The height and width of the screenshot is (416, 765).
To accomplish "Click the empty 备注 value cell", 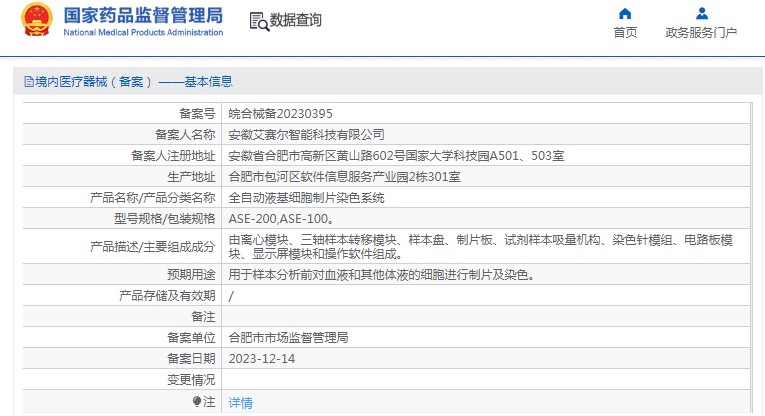I will [486, 317].
